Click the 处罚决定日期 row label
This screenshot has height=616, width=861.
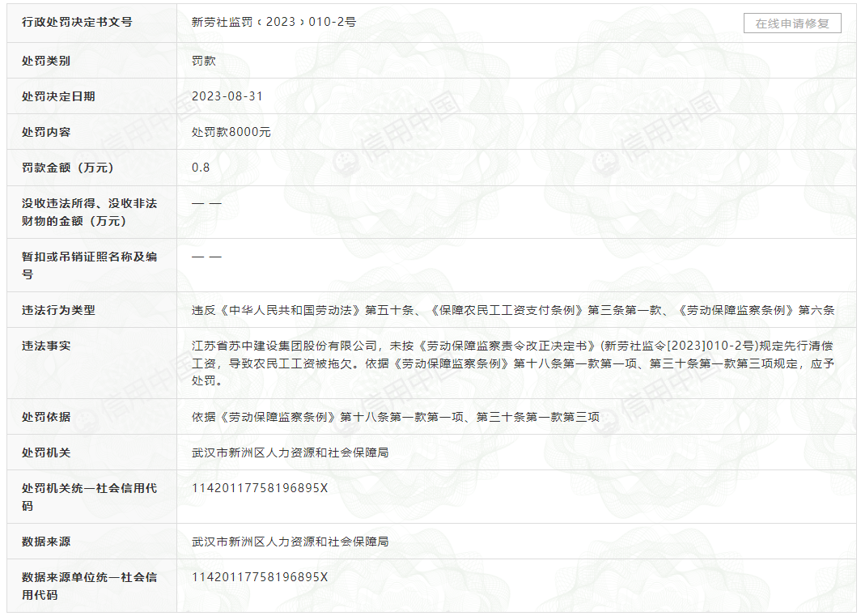point(58,96)
